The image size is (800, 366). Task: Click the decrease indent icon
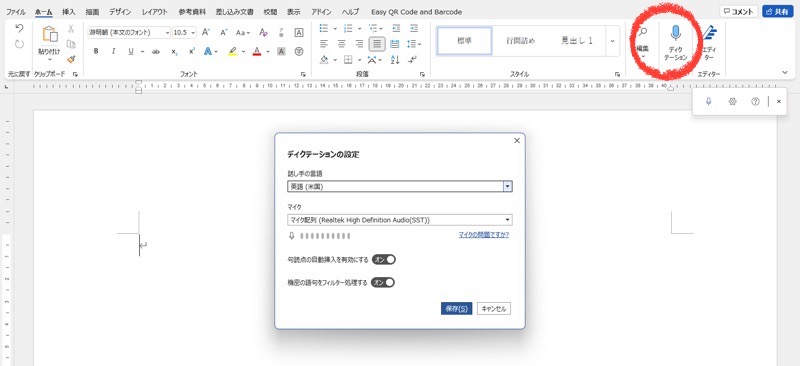[396, 28]
